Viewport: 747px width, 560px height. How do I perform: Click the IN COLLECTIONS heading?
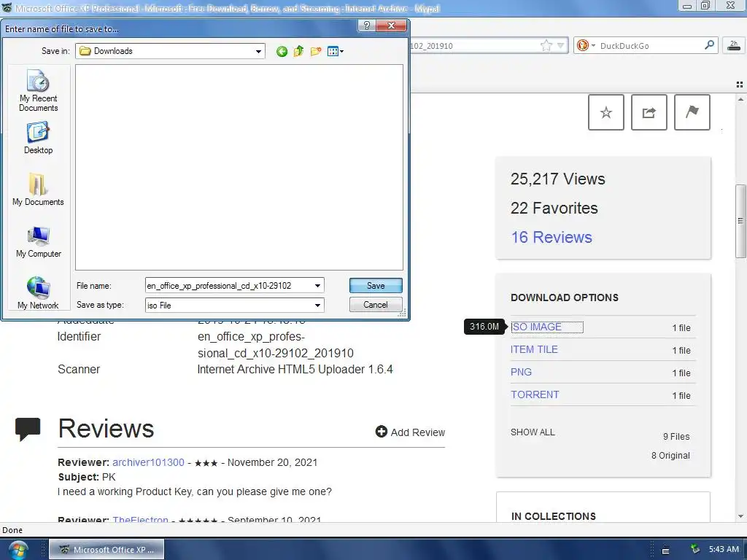point(553,517)
